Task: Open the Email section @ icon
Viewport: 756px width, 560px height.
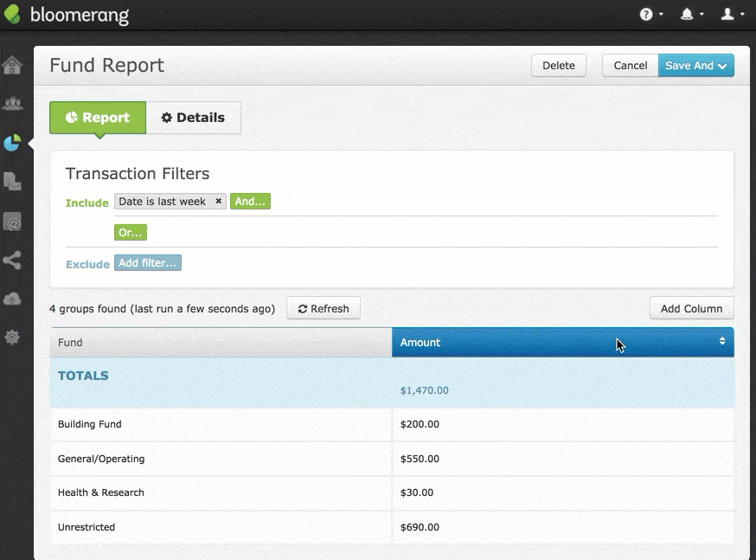Action: click(x=12, y=222)
